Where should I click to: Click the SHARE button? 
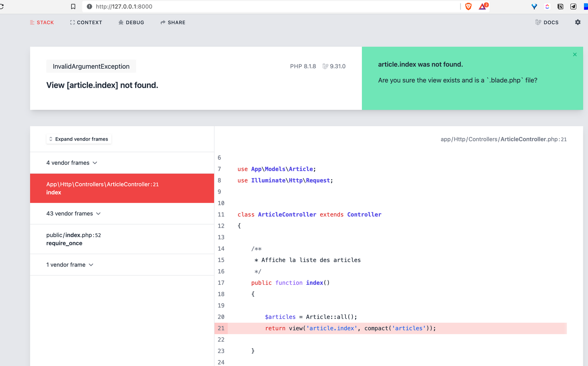pos(173,22)
